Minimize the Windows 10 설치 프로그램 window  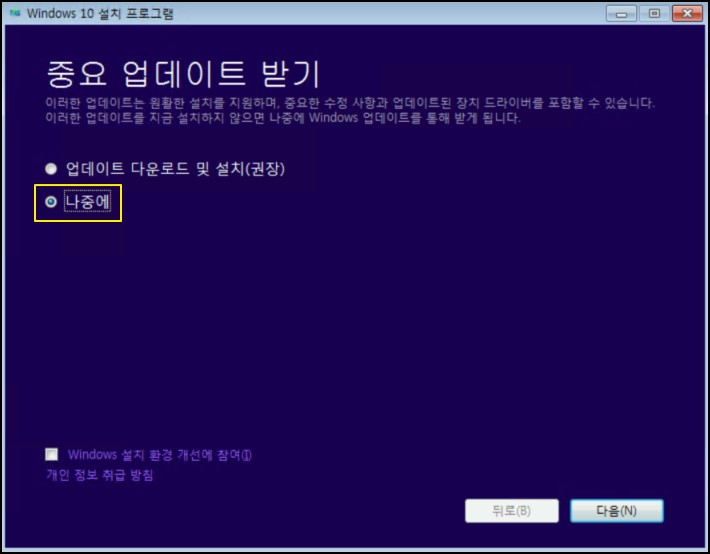coord(621,14)
